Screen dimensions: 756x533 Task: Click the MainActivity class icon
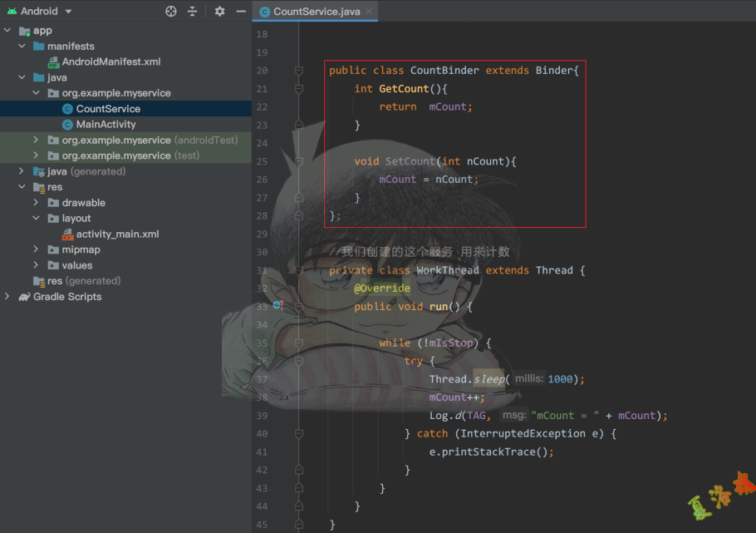point(67,125)
